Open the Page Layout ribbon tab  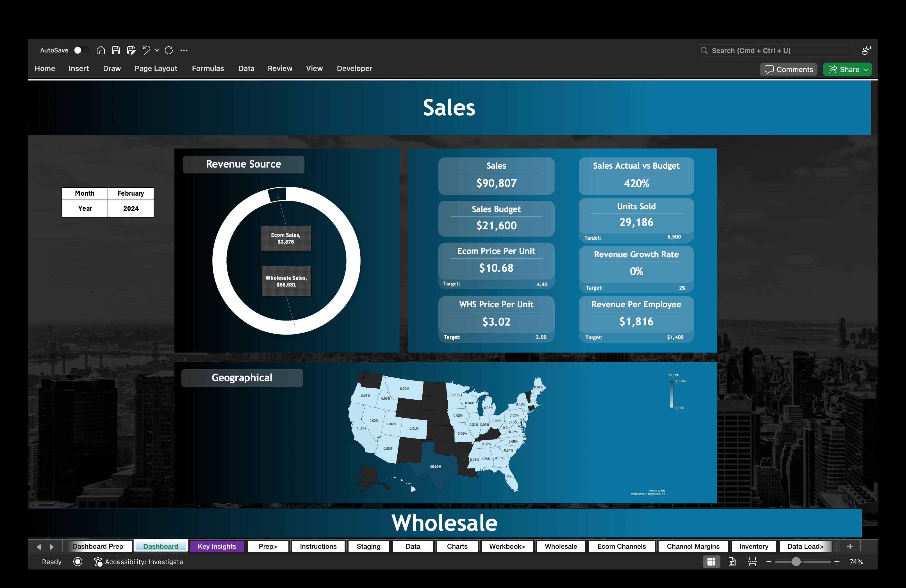click(x=156, y=68)
